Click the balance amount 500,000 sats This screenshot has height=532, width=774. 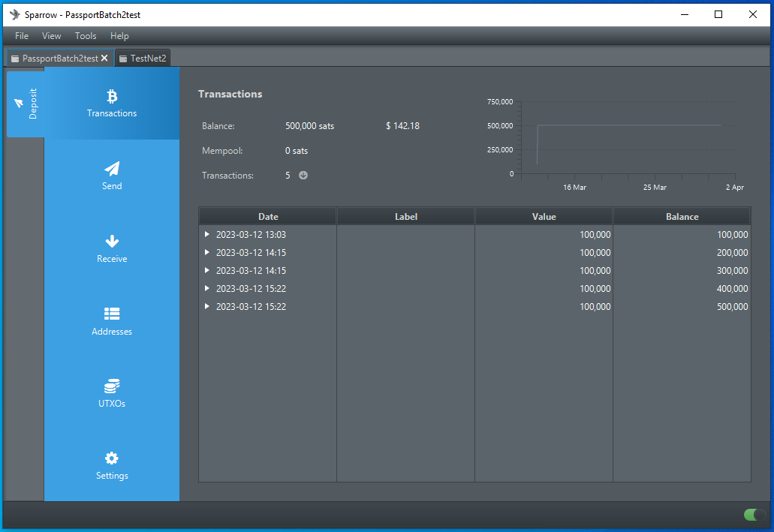309,126
